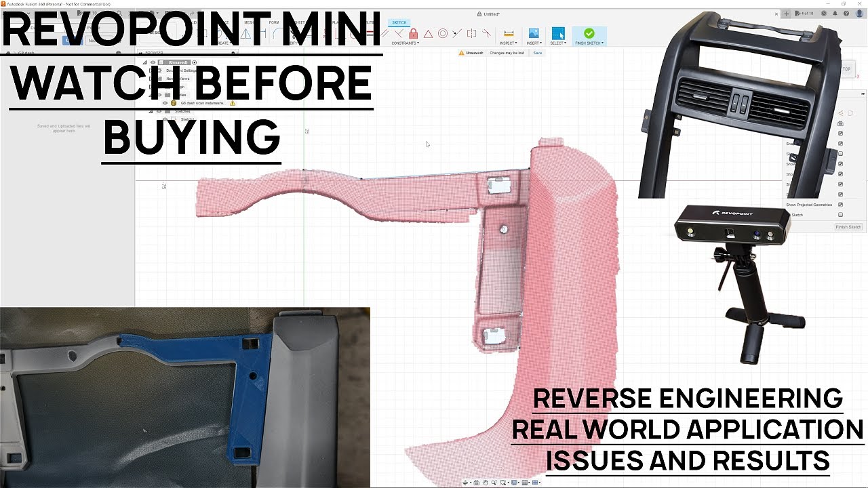
Task: Select the Zoom Window tool
Action: [x=502, y=483]
